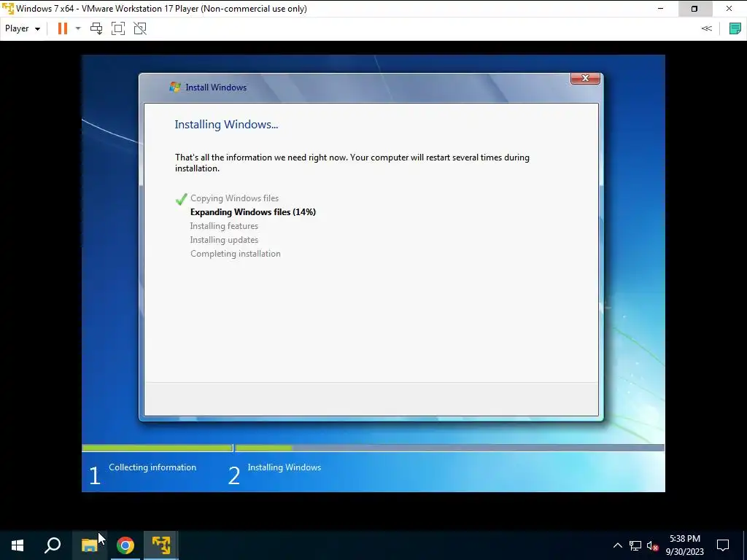Click the VMware Workstation Player title bar icon
Viewport: 747px width, 560px height.
pos(7,9)
